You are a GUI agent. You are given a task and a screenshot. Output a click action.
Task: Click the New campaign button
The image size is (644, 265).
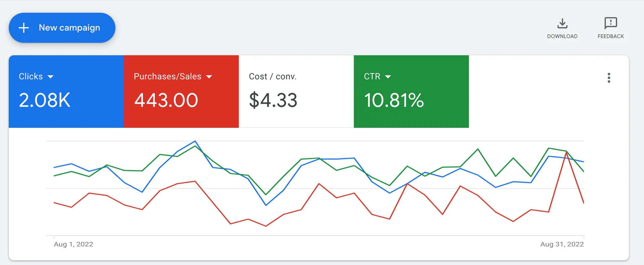[x=62, y=28]
